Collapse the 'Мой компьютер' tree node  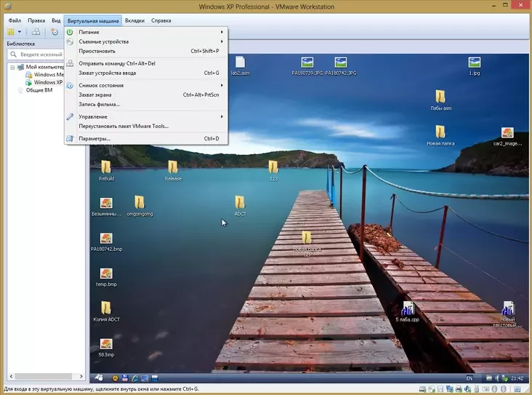pos(12,67)
